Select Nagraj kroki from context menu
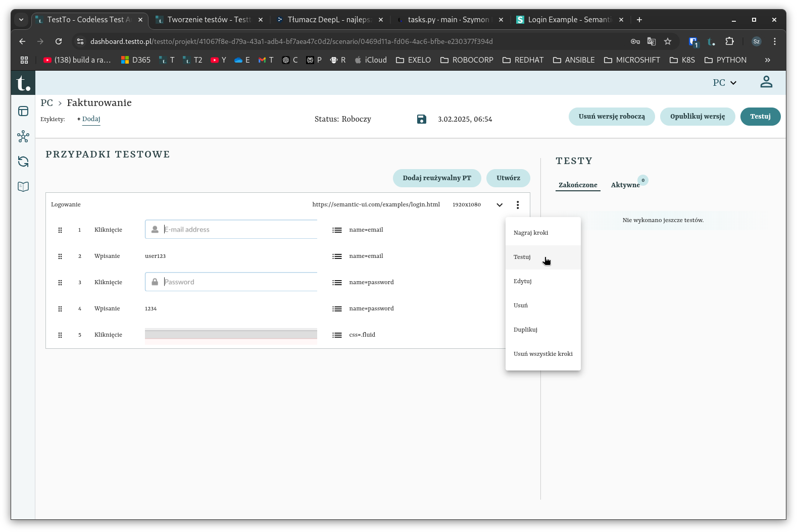Viewport: 797px width, 532px height. pyautogui.click(x=531, y=233)
